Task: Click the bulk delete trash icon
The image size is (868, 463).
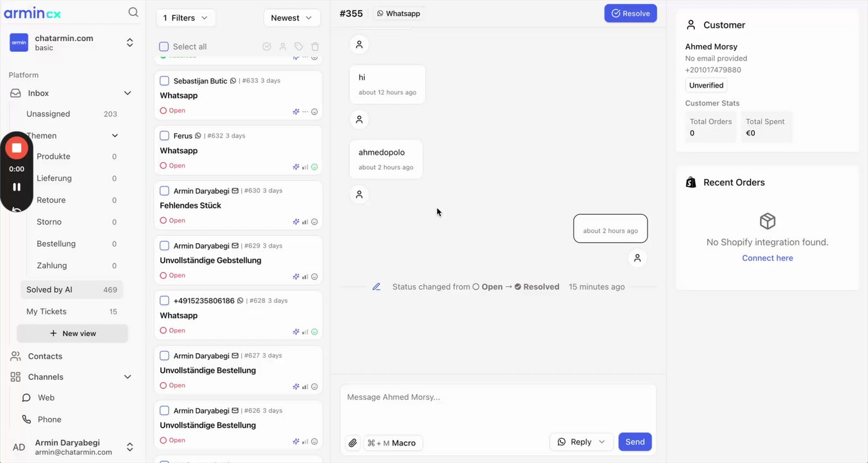Action: tap(315, 47)
